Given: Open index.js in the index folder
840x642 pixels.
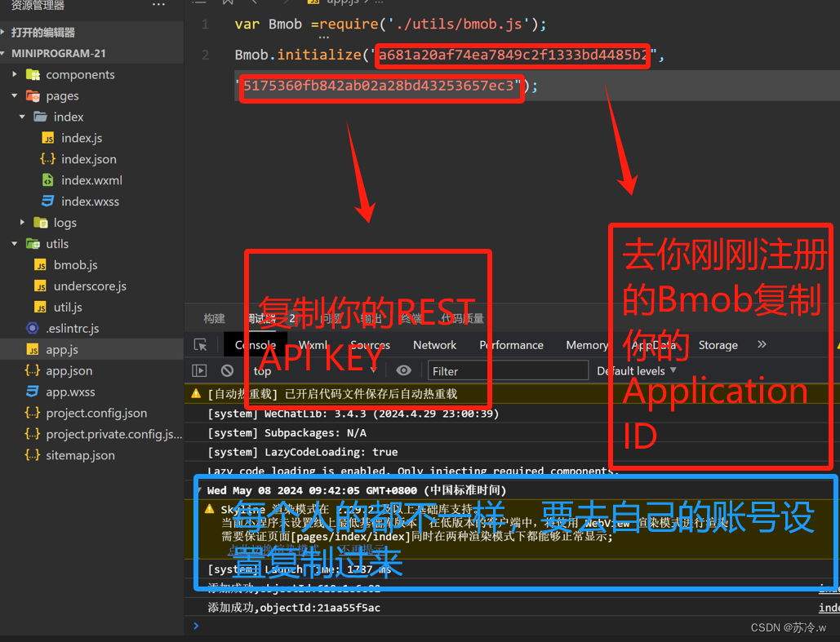Looking at the screenshot, I should click(x=82, y=138).
